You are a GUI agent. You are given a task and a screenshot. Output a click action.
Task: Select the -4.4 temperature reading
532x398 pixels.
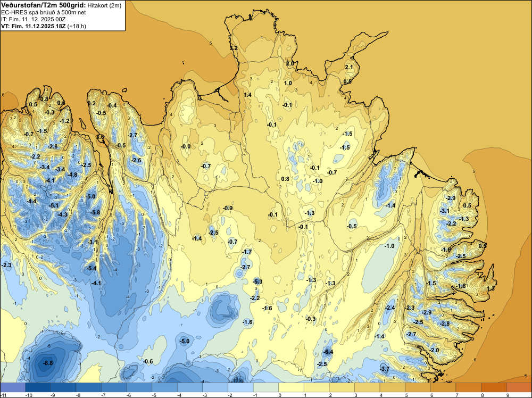tap(31, 201)
